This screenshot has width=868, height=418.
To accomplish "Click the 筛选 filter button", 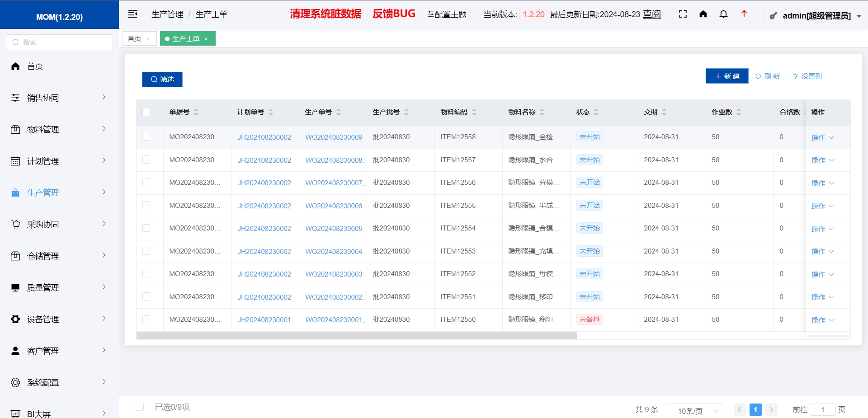I will (162, 80).
